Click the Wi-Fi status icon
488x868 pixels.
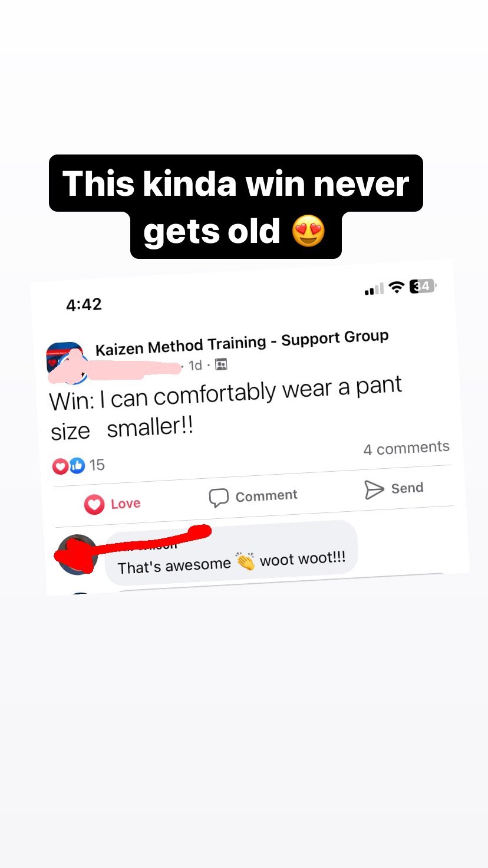[397, 288]
